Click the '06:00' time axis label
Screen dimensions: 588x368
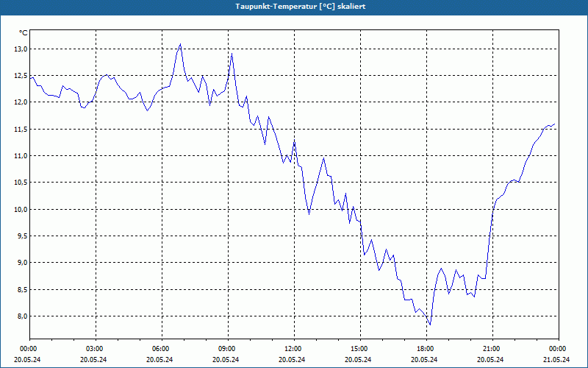[x=162, y=349]
